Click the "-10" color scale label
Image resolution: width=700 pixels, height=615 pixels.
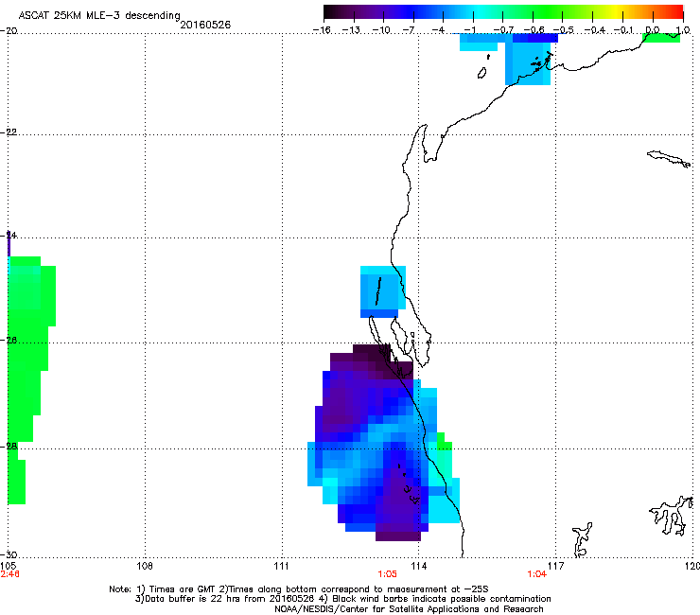point(381,30)
